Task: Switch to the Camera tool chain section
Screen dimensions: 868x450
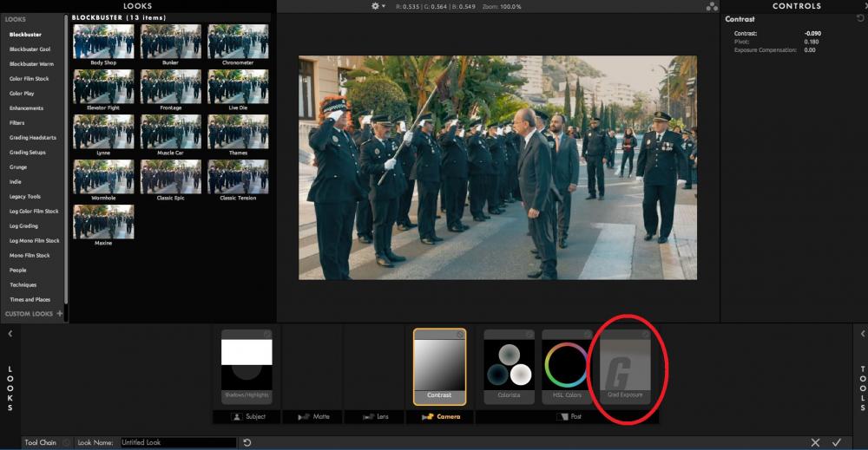Action: [x=441, y=417]
